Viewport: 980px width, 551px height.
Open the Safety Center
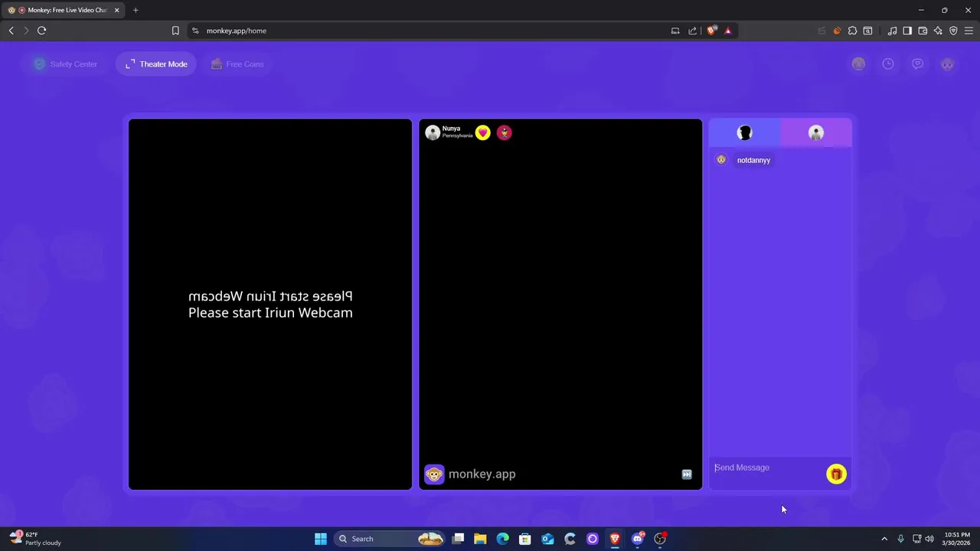65,64
